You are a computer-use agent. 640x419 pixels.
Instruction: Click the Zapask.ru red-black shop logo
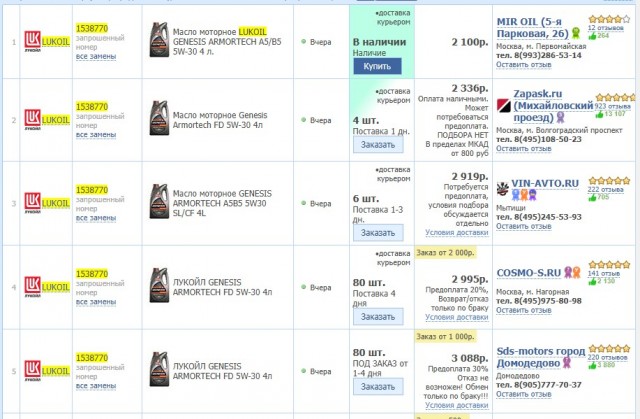pyautogui.click(x=504, y=106)
